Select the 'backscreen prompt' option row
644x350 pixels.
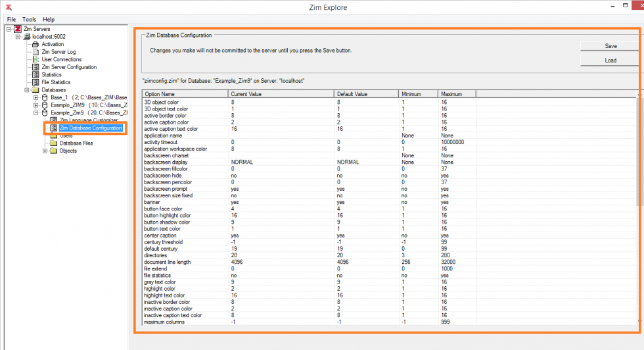(x=390, y=189)
